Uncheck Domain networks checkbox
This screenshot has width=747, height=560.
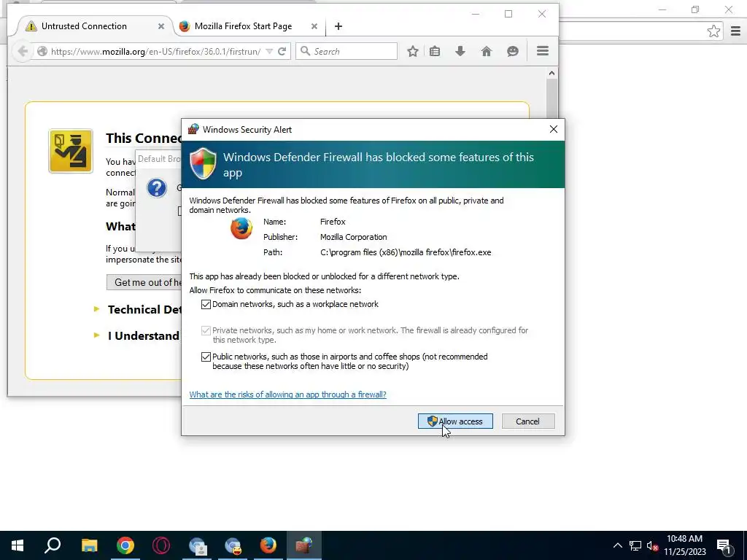(206, 304)
